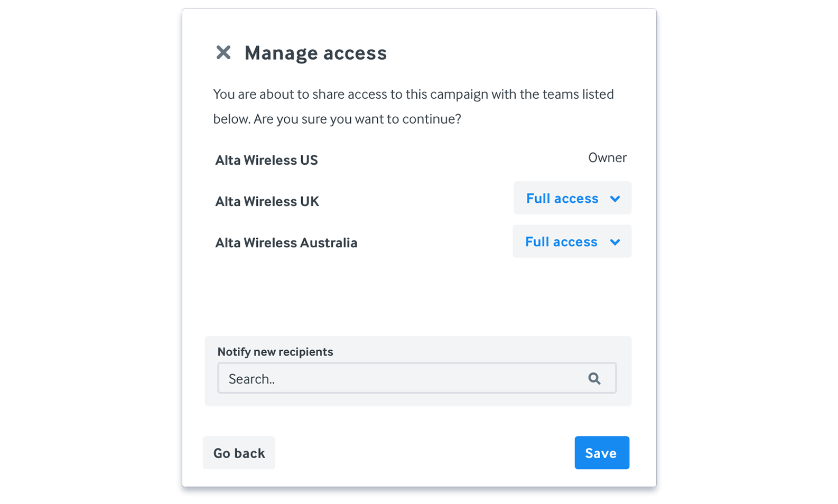The image size is (838, 504).
Task: Go back to the previous step
Action: [239, 453]
